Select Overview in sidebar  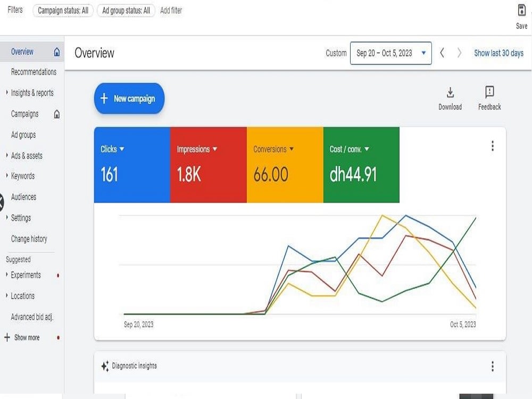click(x=22, y=52)
